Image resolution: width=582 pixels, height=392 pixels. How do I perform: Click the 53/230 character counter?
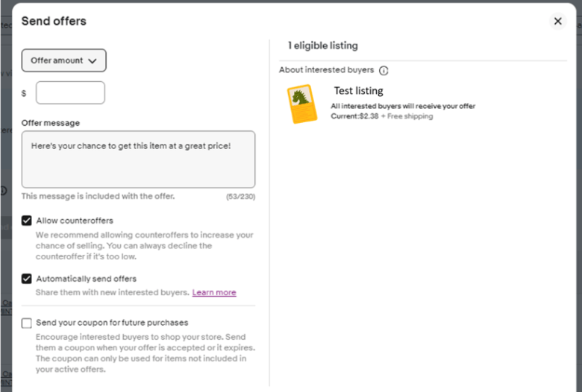point(240,197)
